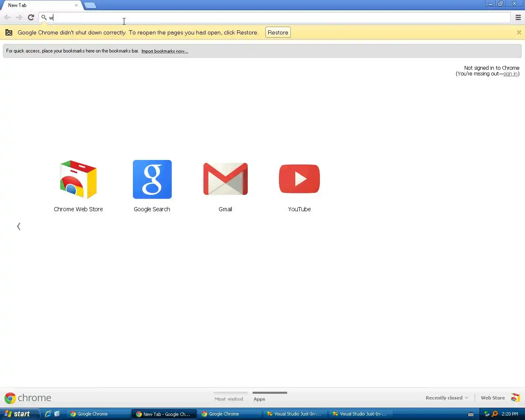Viewport: 525px width, 420px height.
Task: Click the Web Store footer link
Action: 493,398
